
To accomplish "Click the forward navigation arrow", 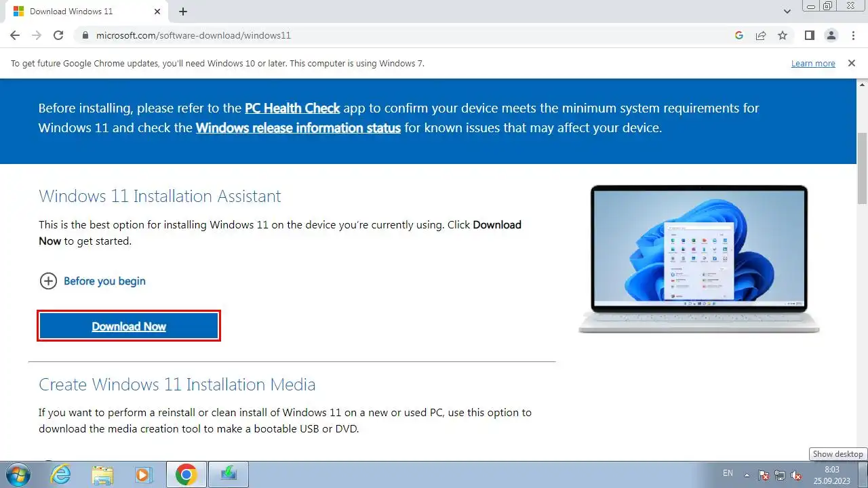I will 37,35.
